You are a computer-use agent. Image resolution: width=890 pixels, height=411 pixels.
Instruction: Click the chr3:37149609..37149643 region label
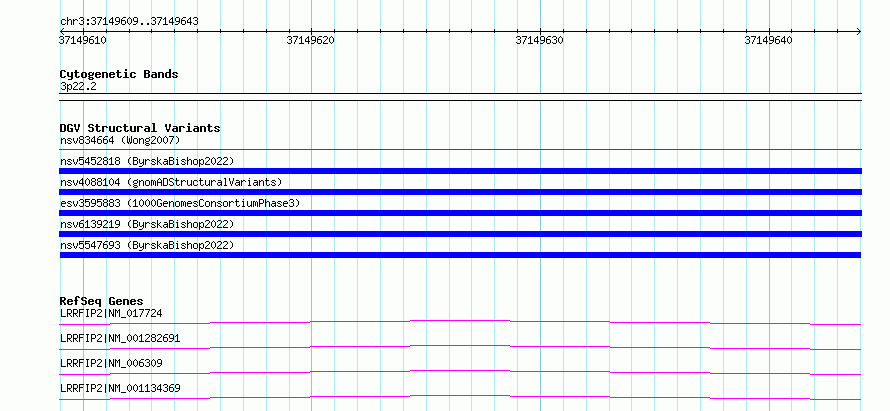point(129,22)
